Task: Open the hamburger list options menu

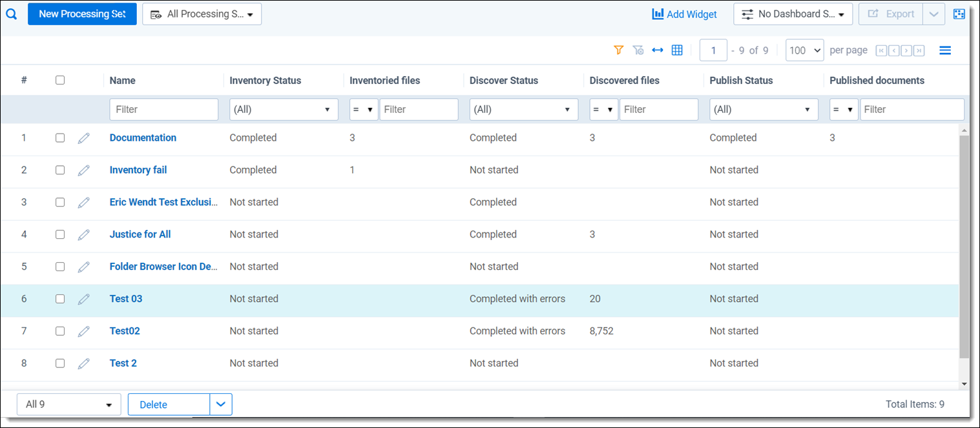Action: point(944,50)
